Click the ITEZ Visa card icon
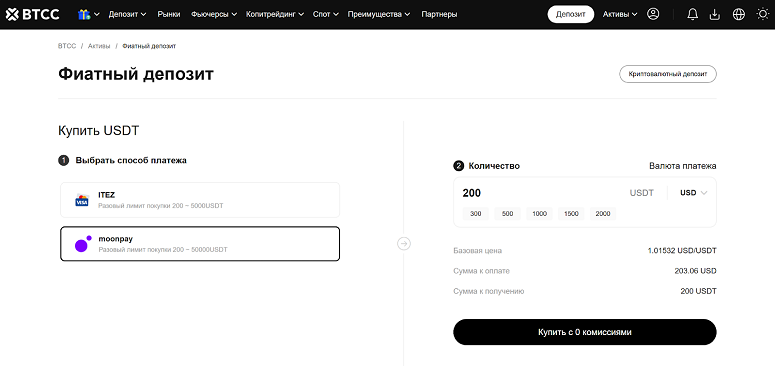This screenshot has width=775, height=366. [x=82, y=200]
